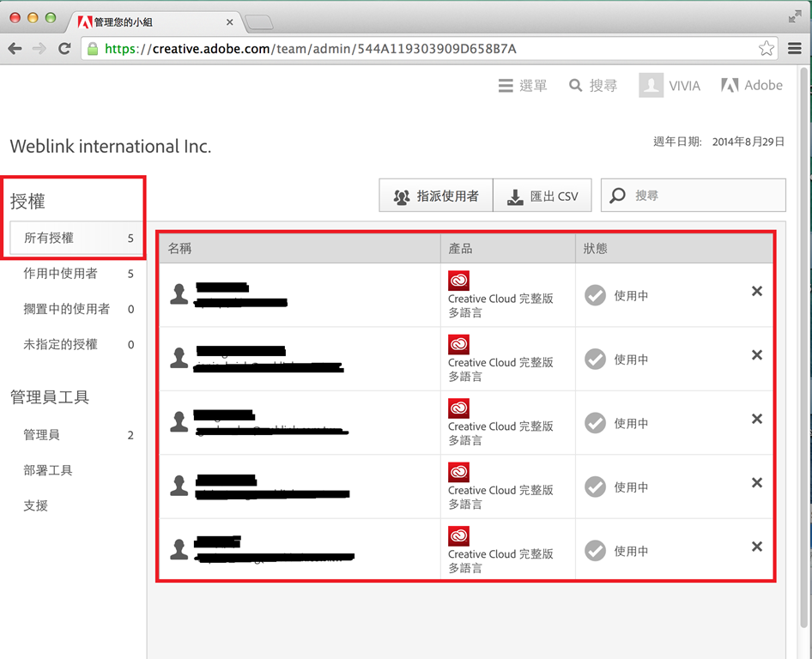Reload the page with the refresh icon

(x=64, y=49)
